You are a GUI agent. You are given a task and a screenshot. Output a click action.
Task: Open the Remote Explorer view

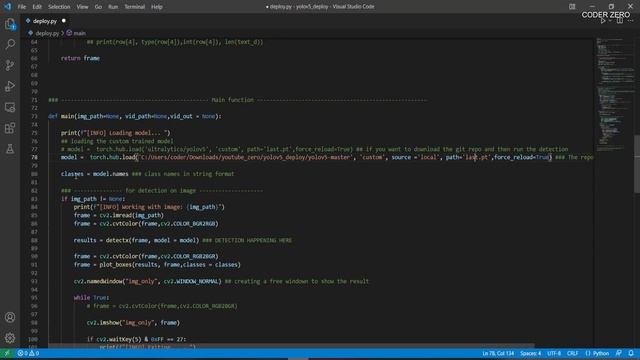click(10, 107)
